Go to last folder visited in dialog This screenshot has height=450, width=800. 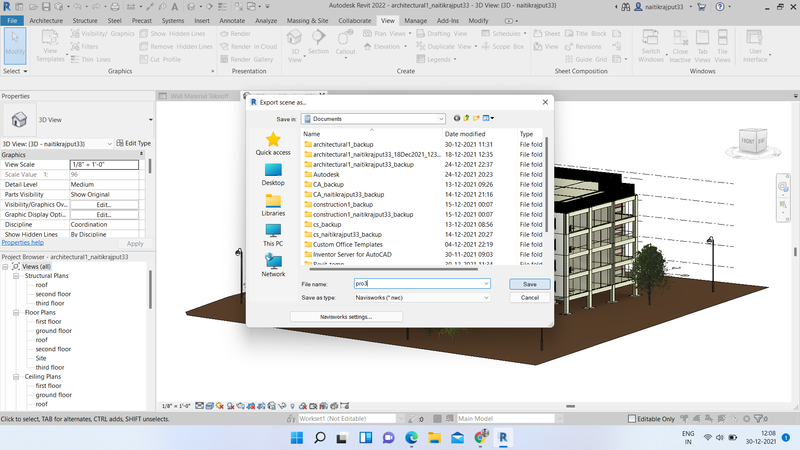pos(457,118)
